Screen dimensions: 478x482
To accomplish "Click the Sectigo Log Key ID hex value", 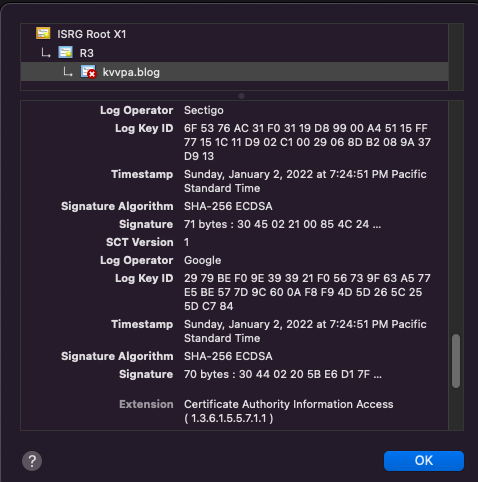I will tap(307, 142).
